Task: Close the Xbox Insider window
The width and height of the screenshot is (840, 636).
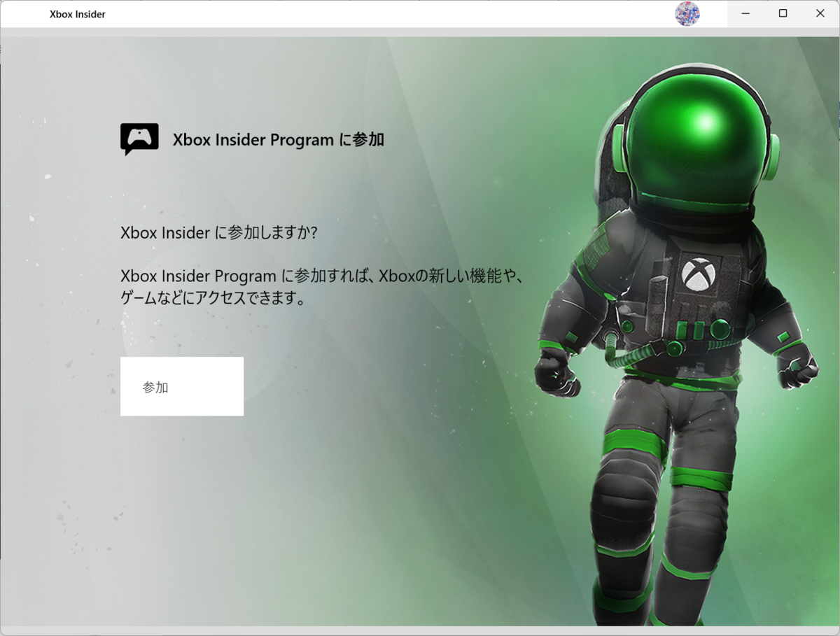Action: coord(820,14)
